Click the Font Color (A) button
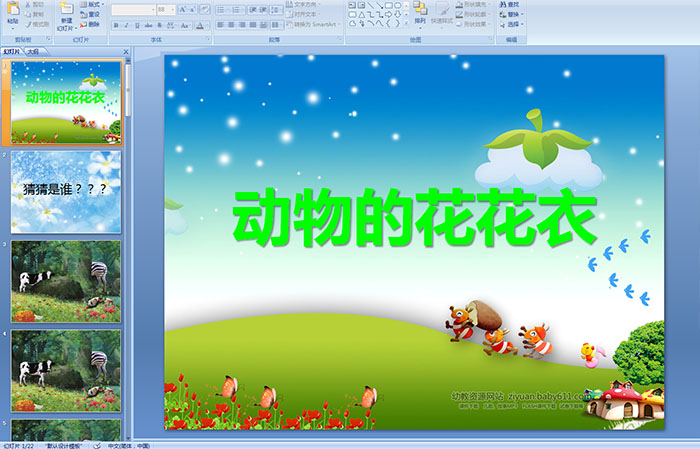 [x=200, y=25]
